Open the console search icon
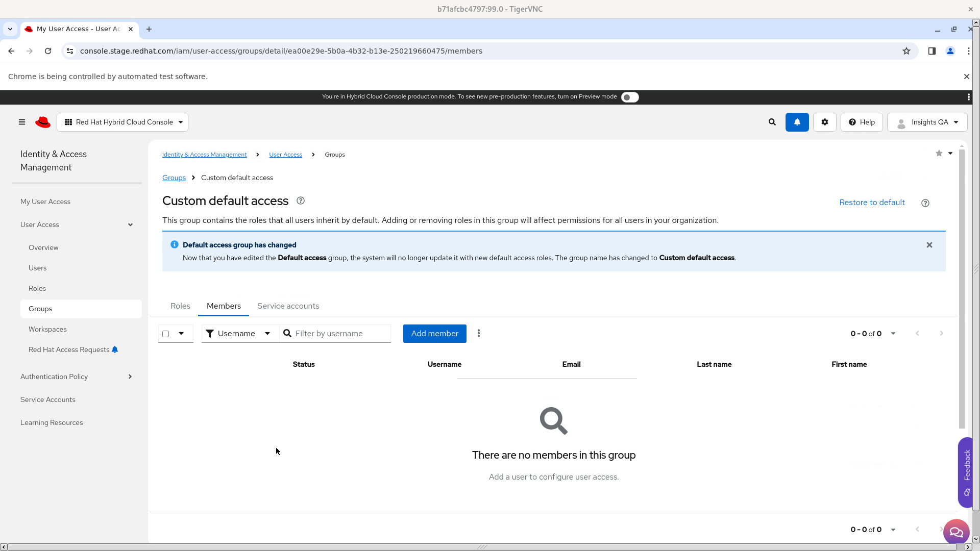Viewport: 980px width, 551px height. click(x=772, y=122)
